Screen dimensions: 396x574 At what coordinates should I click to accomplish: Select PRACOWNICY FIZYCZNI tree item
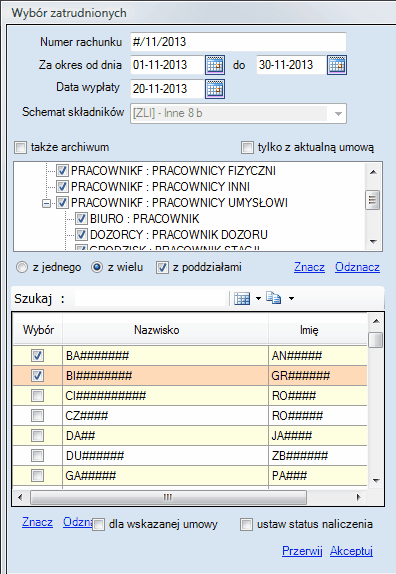(x=173, y=171)
